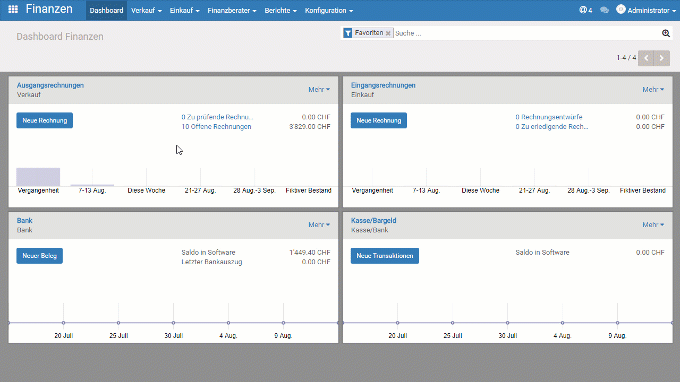Click the 1'449.40 CHF bank balance
Viewport: 680px width, 382px height.
coord(310,252)
